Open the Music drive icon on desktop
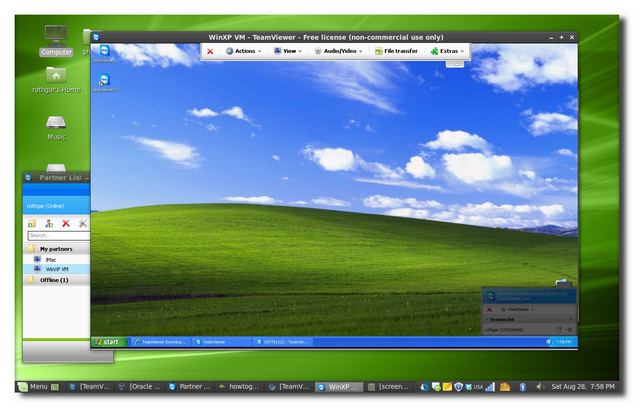This screenshot has height=411, width=640. [56, 127]
